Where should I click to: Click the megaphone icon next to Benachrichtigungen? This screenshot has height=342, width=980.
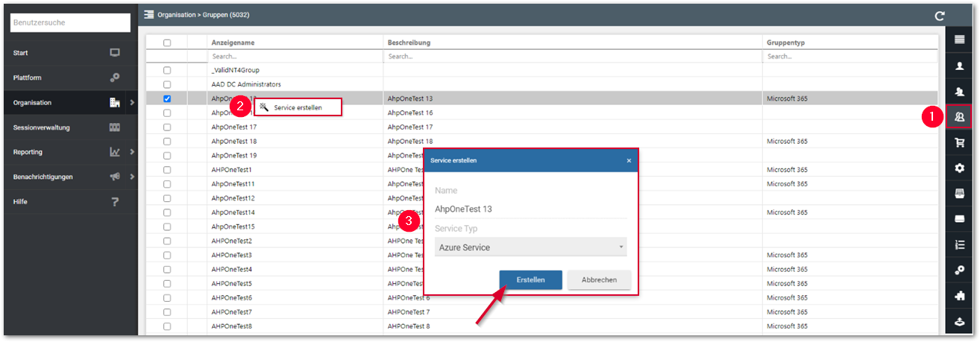(x=115, y=177)
